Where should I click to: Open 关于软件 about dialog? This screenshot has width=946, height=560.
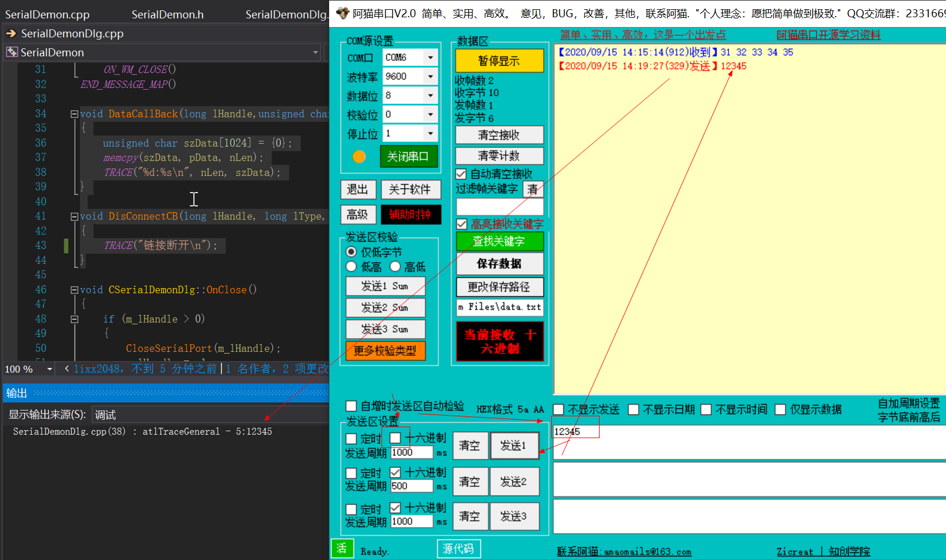tap(411, 189)
